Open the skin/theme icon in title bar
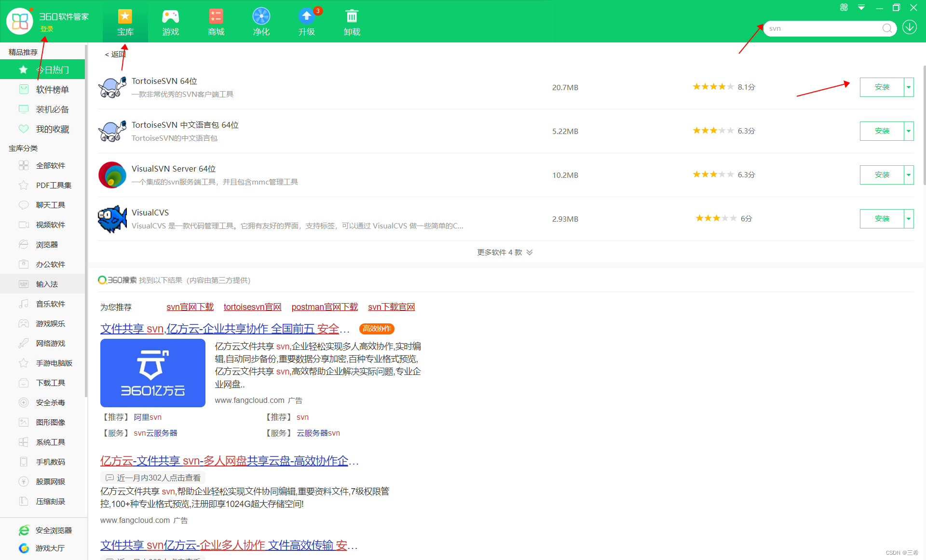The image size is (926, 560). pos(844,7)
